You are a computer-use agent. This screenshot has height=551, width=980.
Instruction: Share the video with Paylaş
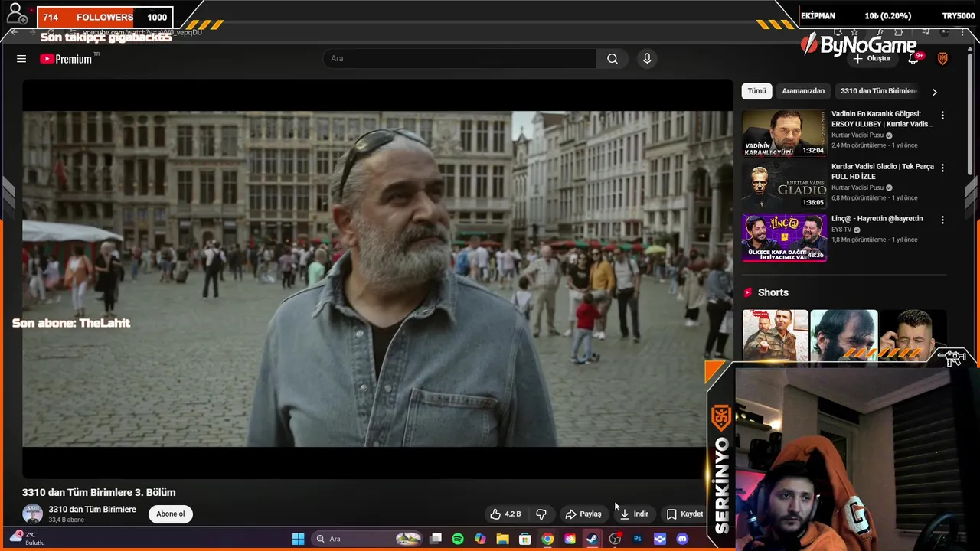tap(583, 514)
